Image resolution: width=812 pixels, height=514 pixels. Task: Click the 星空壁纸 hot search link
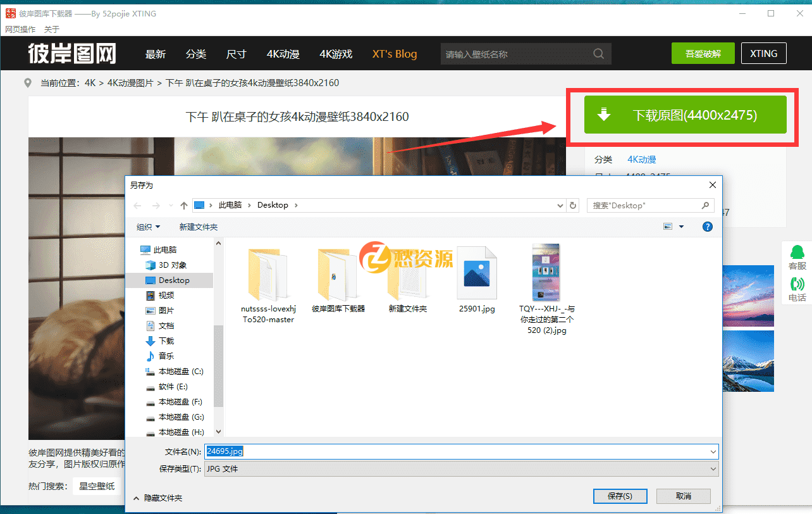pos(96,486)
